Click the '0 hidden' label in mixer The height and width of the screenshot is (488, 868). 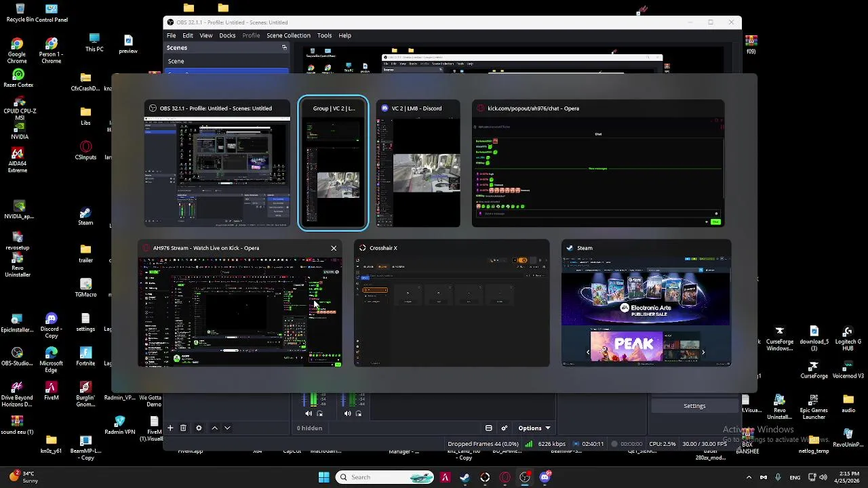click(x=309, y=428)
